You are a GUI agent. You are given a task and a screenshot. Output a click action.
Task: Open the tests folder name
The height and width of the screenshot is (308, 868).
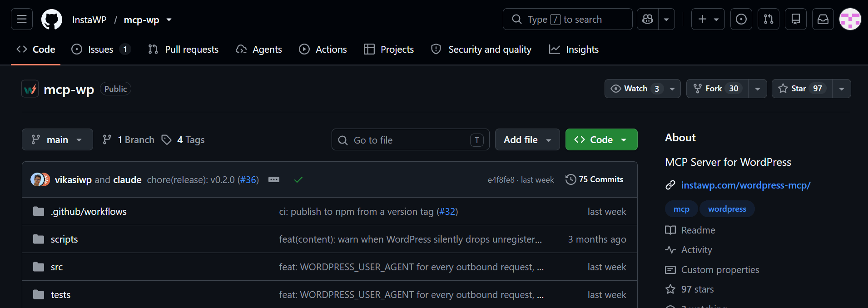point(60,295)
